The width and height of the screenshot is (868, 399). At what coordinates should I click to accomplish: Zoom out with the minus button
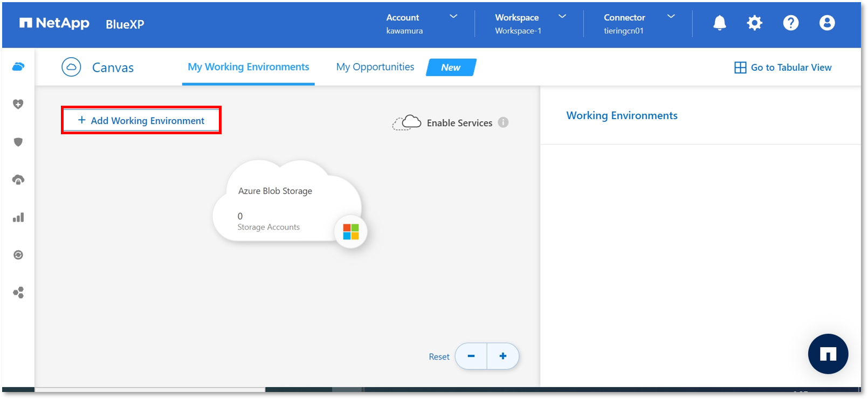click(x=471, y=356)
